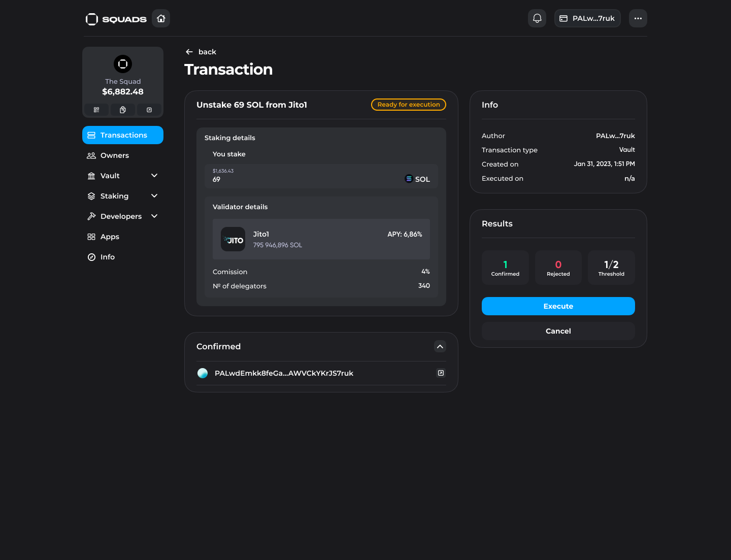Cancel the transaction
The image size is (731, 560).
pos(558,331)
